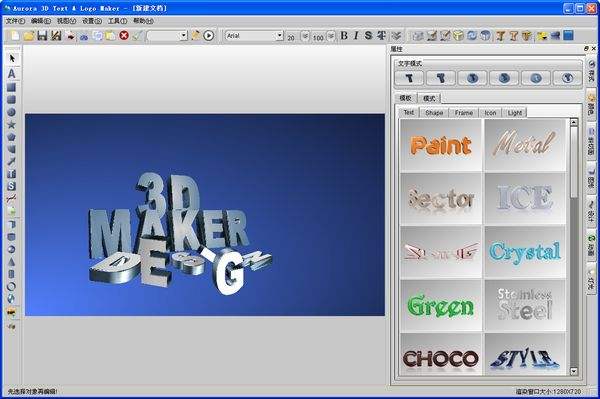Apply the ICE text style
The height and width of the screenshot is (399, 600).
(x=525, y=198)
